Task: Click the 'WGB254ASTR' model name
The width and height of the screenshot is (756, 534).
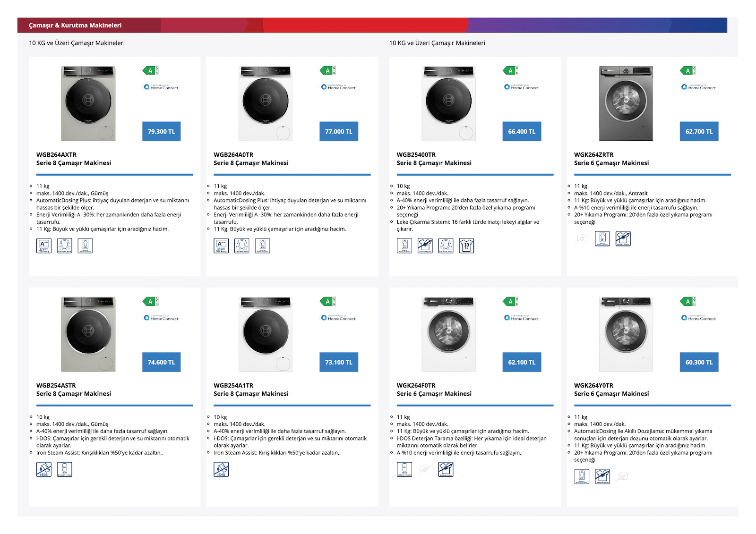Action: point(56,385)
